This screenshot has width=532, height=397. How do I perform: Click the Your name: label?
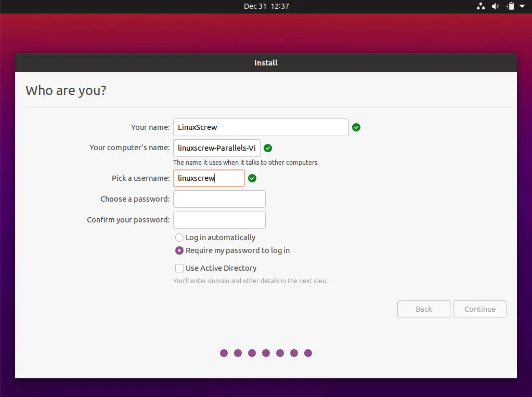point(150,127)
